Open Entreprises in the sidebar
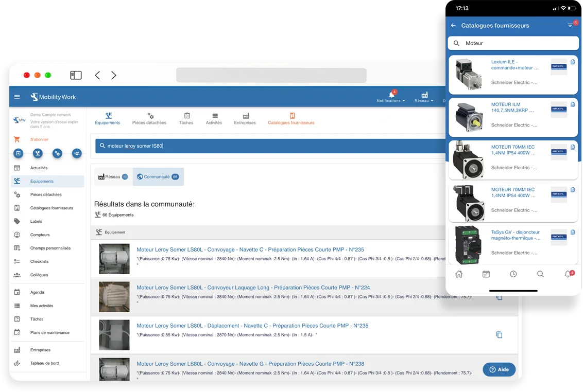The height and width of the screenshot is (392, 583). click(48, 350)
